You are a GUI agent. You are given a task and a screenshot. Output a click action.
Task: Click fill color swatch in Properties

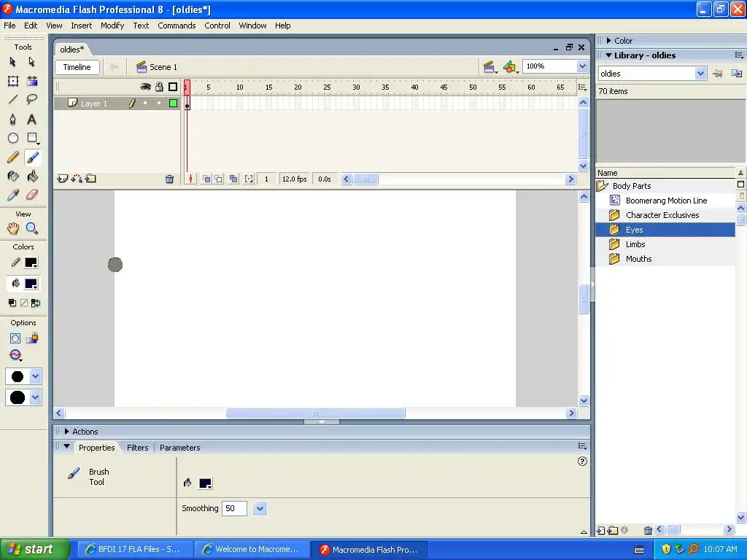[x=205, y=483]
